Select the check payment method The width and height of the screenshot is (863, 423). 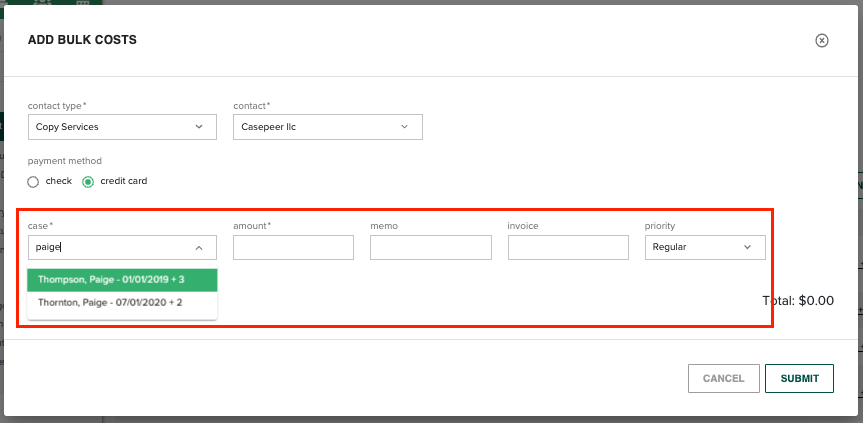(33, 182)
